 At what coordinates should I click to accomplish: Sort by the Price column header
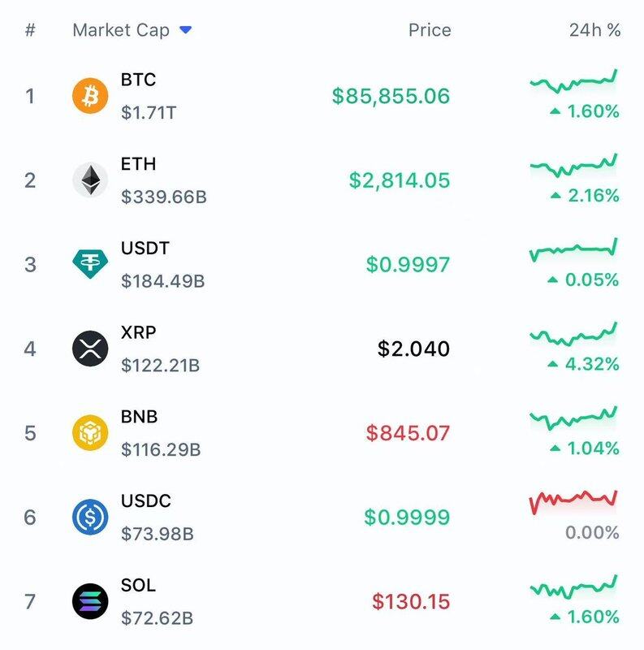429,30
